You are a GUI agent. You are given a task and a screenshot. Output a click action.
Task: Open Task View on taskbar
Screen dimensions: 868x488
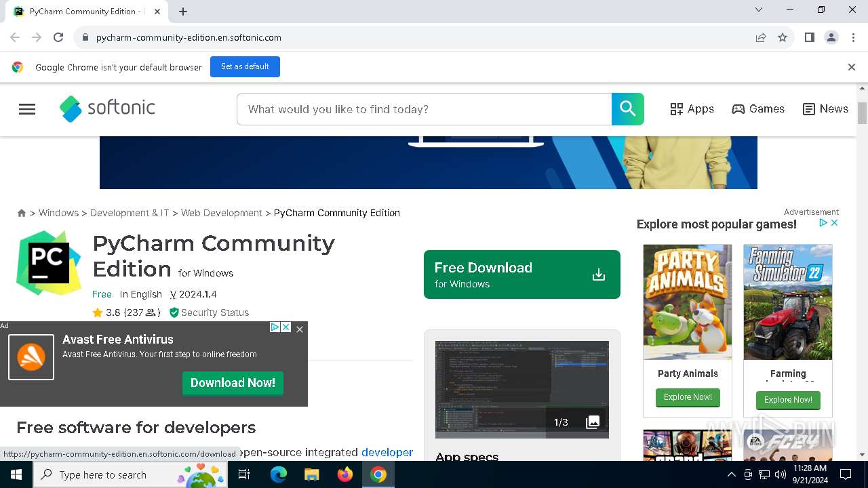(244, 474)
